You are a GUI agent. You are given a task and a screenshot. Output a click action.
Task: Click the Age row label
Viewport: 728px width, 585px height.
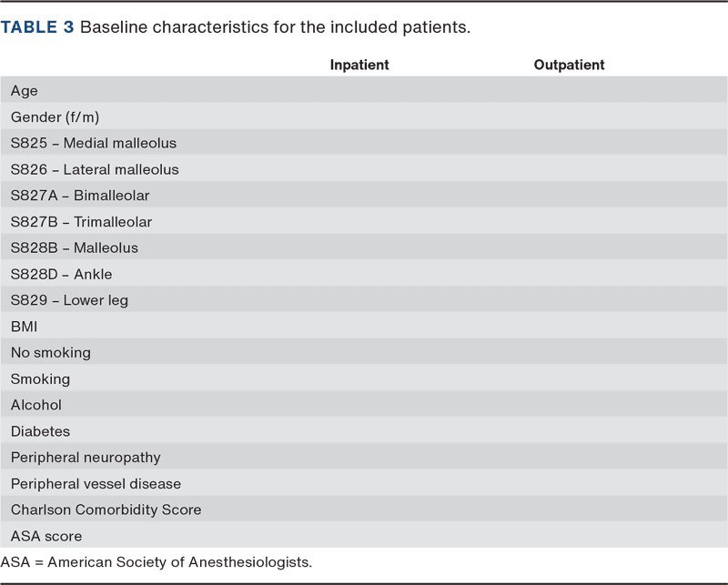25,91
